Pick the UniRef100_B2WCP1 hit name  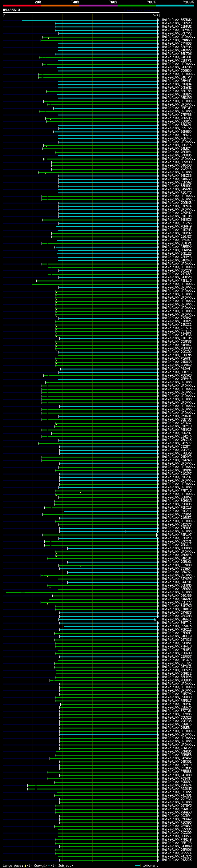click(x=177, y=125)
